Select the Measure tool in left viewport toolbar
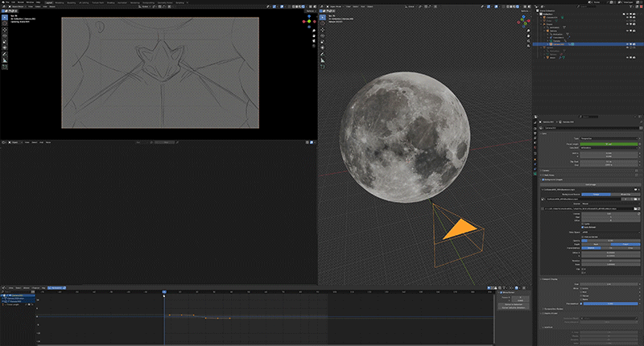 click(5, 60)
